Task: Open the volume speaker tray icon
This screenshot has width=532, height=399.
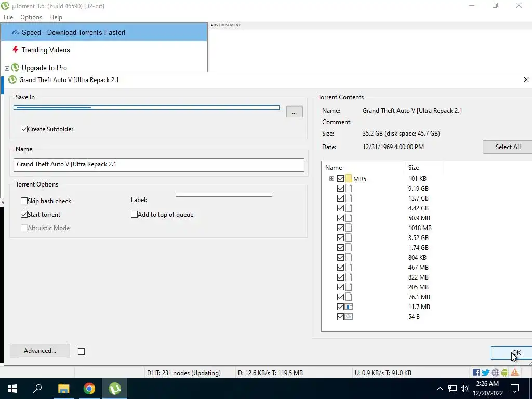Action: click(464, 389)
